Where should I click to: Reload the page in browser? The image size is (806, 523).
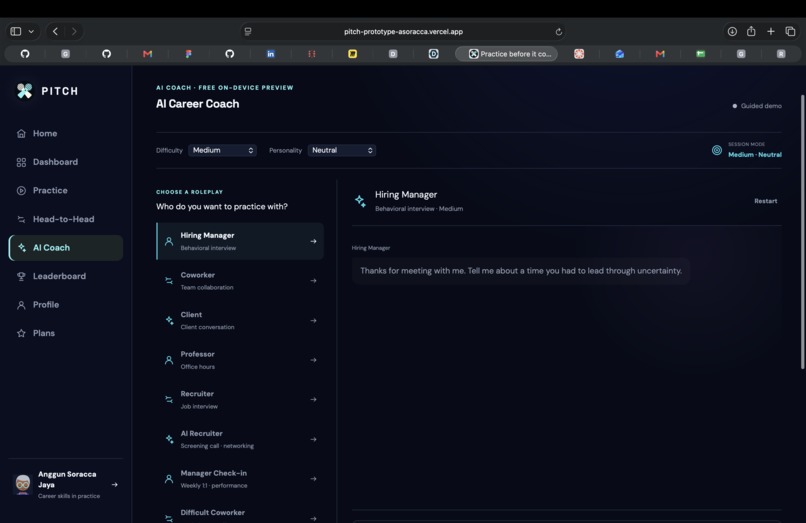(x=558, y=31)
